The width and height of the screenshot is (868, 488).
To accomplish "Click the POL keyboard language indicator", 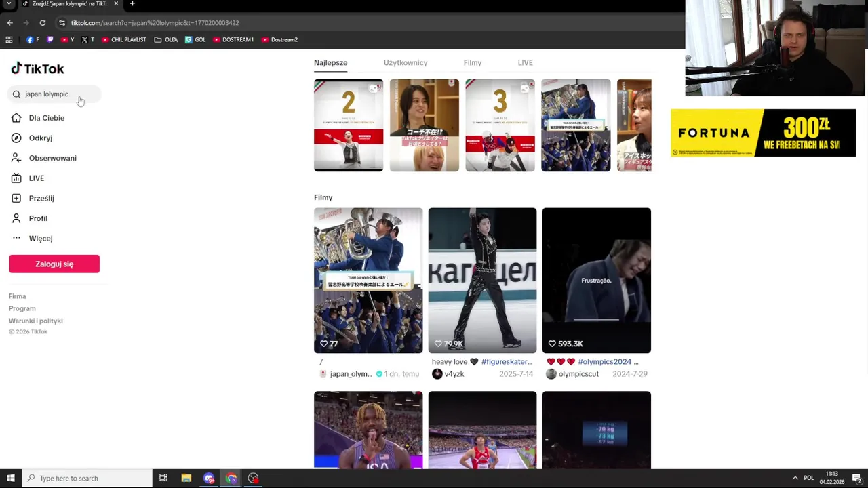I will [x=808, y=478].
